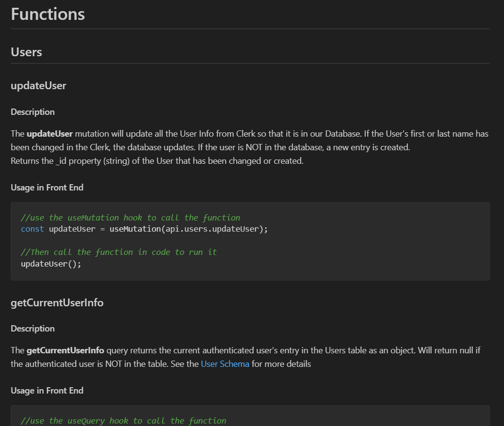Screen dimensions: 504x426
Task: Click the Functions main heading
Action: pyautogui.click(x=48, y=14)
